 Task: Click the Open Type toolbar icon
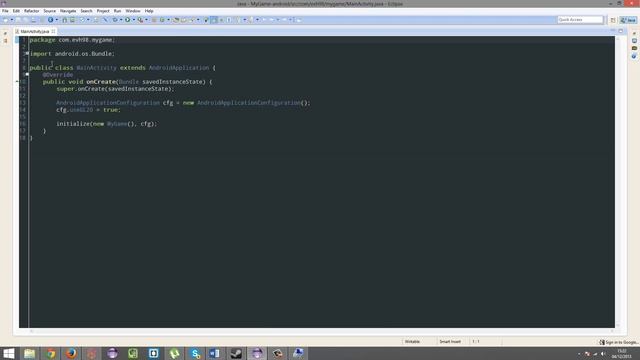point(176,20)
